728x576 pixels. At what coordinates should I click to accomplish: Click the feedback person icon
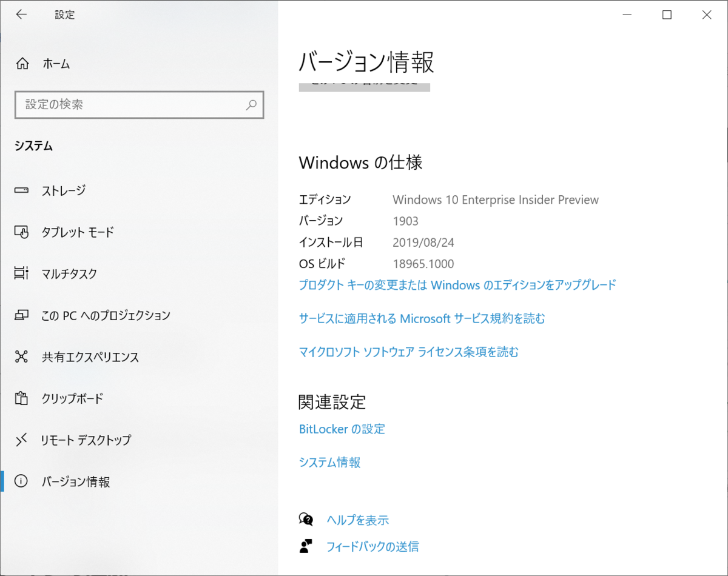pyautogui.click(x=306, y=546)
